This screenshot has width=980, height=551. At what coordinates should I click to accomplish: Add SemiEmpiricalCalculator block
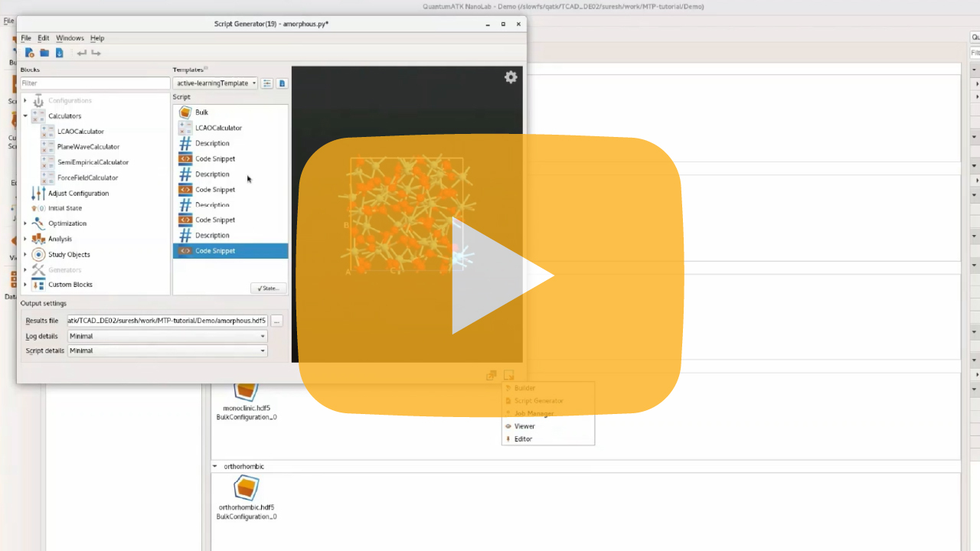pyautogui.click(x=93, y=162)
